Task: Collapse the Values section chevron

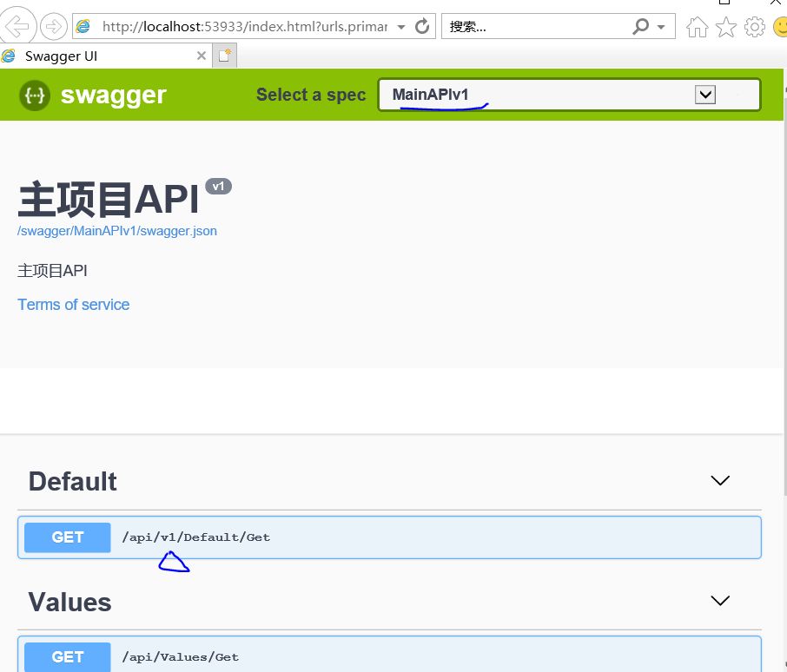Action: 720,600
